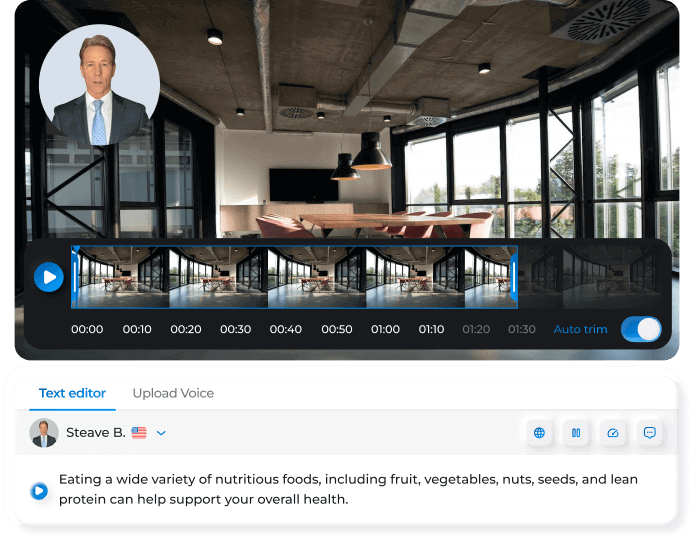Image resolution: width=694 pixels, height=541 pixels.
Task: Click the speech bubble comment icon
Action: (x=649, y=433)
